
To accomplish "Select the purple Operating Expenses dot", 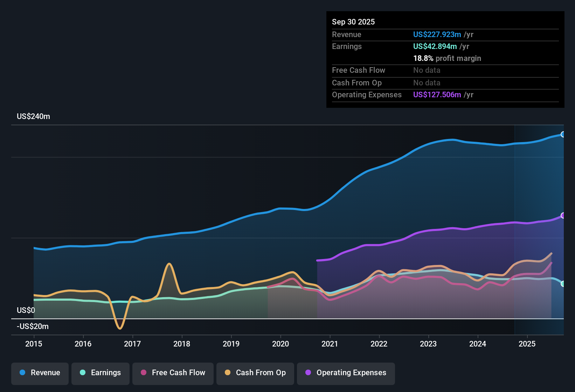I will [308, 373].
